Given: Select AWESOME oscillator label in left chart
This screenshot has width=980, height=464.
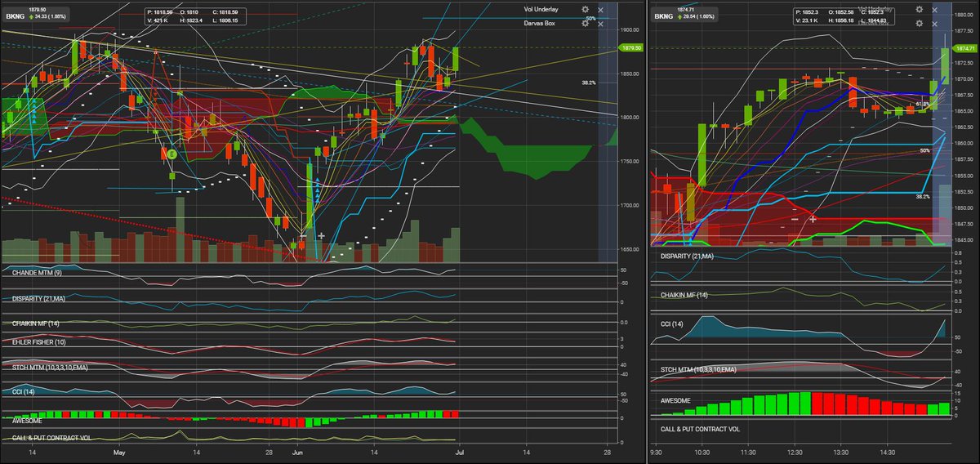Looking at the screenshot, I should [x=26, y=421].
